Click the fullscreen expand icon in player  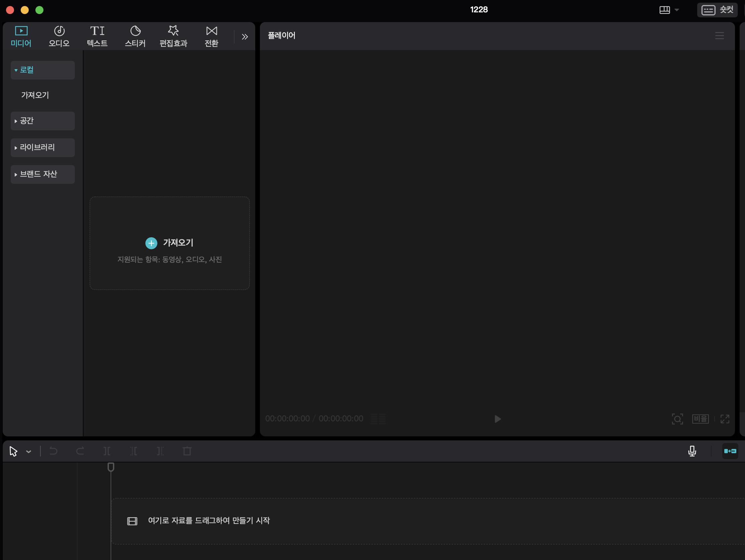click(x=725, y=419)
